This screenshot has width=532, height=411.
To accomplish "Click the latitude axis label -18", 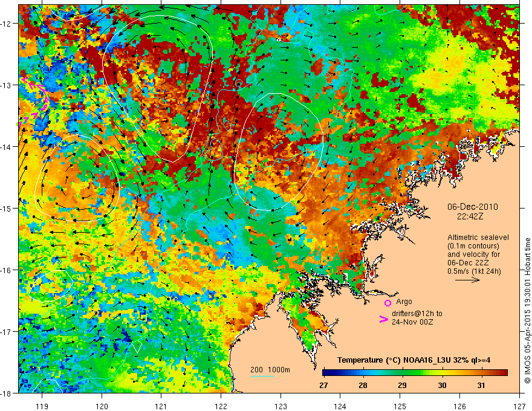I will coord(6,393).
